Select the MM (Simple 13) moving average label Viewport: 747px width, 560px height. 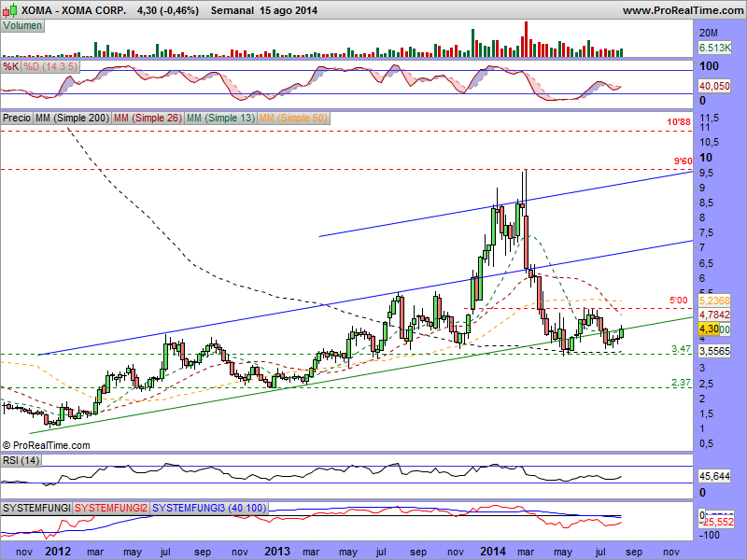(220, 118)
